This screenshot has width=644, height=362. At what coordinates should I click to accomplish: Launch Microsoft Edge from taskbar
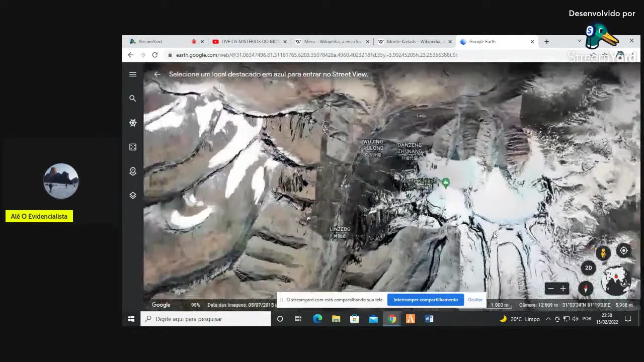coord(317,319)
